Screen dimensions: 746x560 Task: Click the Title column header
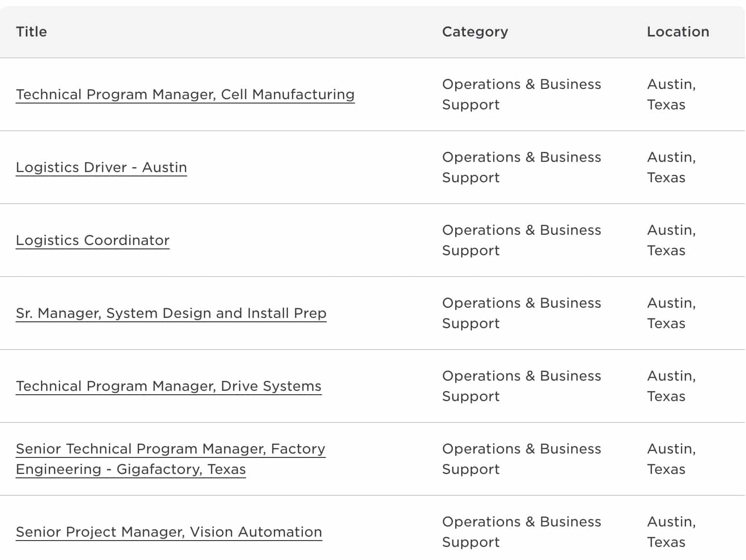[32, 32]
